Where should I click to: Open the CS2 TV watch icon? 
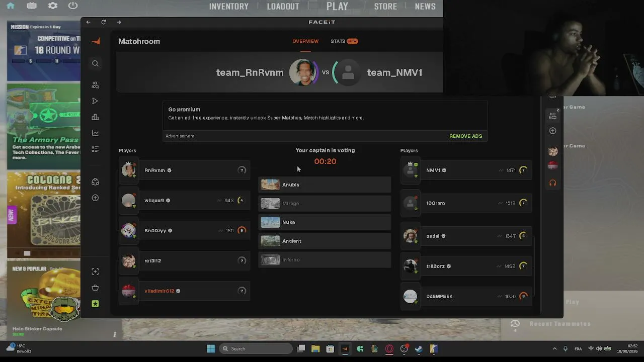(32, 6)
